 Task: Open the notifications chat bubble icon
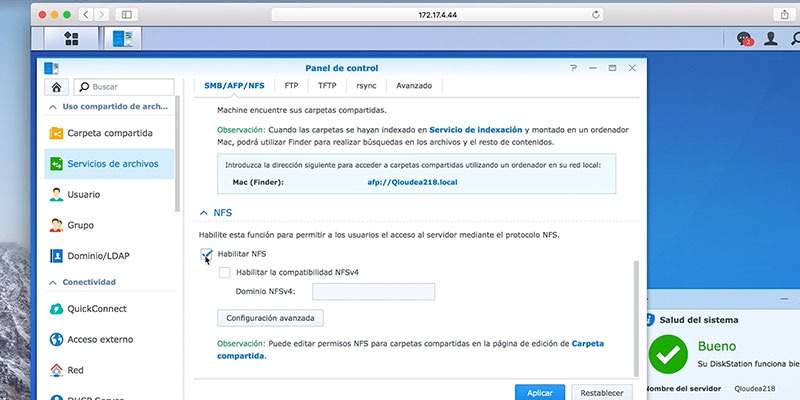744,39
